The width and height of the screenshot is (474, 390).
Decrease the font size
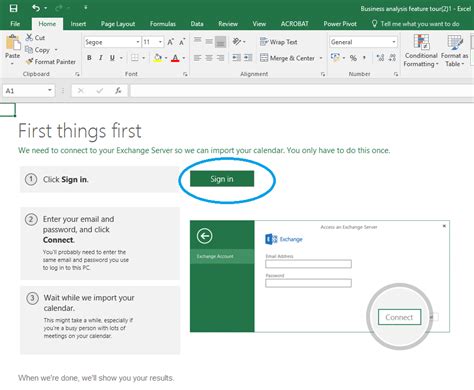coord(182,42)
